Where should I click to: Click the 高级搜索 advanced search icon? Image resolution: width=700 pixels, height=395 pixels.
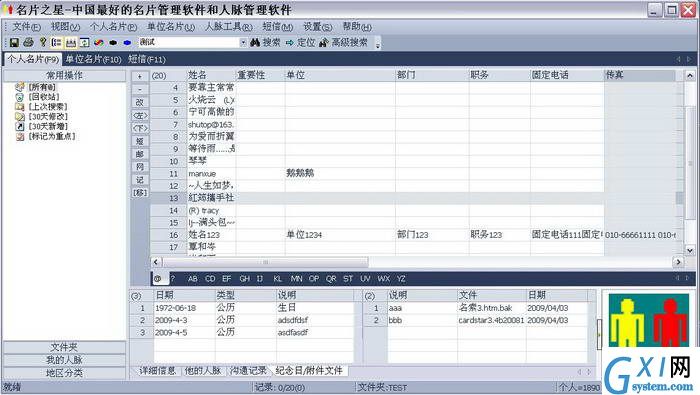click(324, 42)
